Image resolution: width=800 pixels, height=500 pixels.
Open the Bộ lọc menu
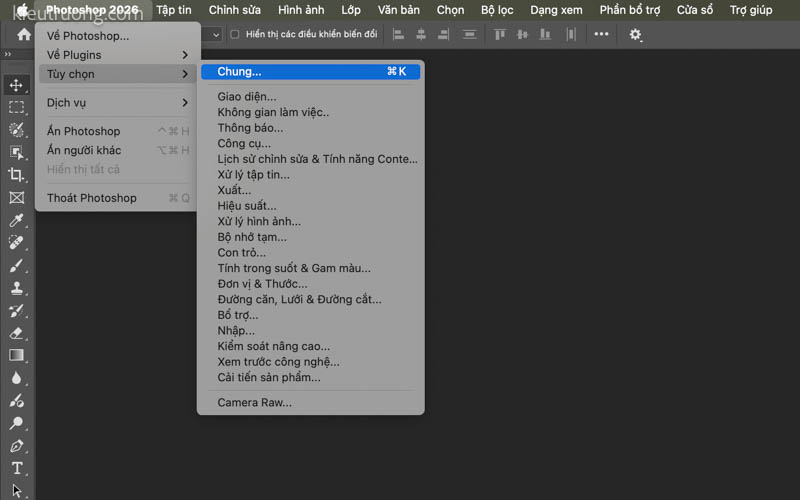[497, 10]
